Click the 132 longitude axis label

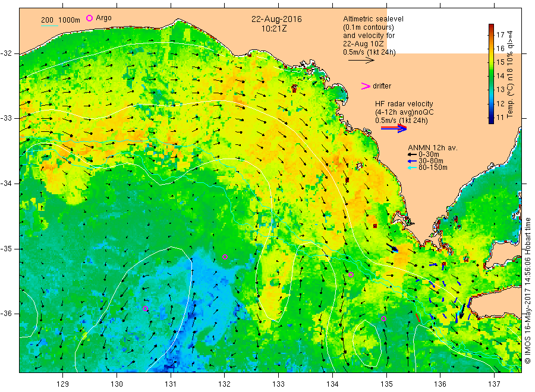click(x=225, y=384)
